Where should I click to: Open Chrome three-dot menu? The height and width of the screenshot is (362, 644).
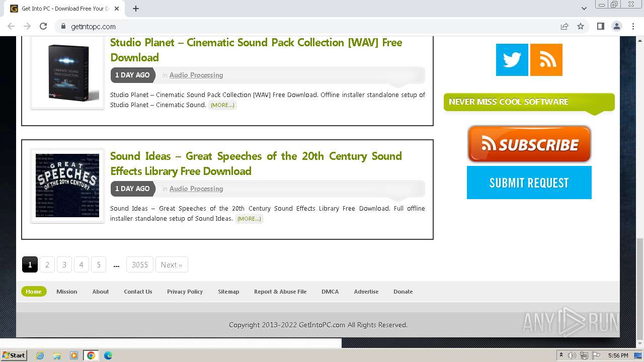pos(633,26)
